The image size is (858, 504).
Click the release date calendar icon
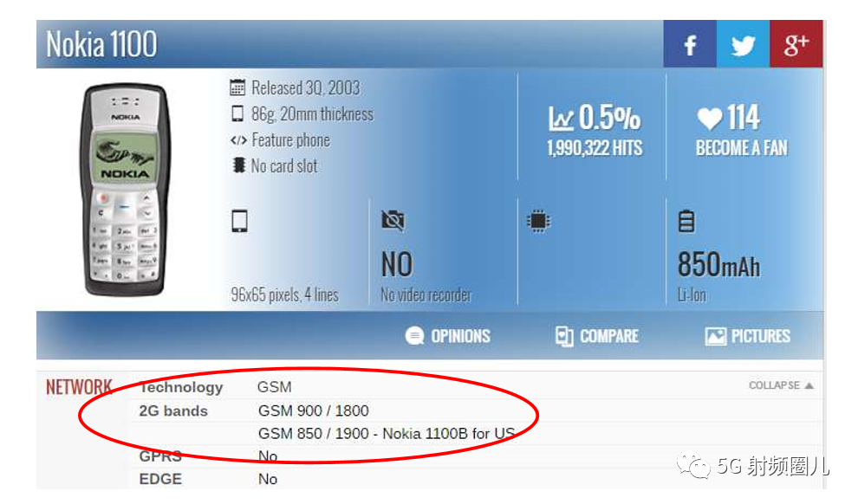coord(237,87)
